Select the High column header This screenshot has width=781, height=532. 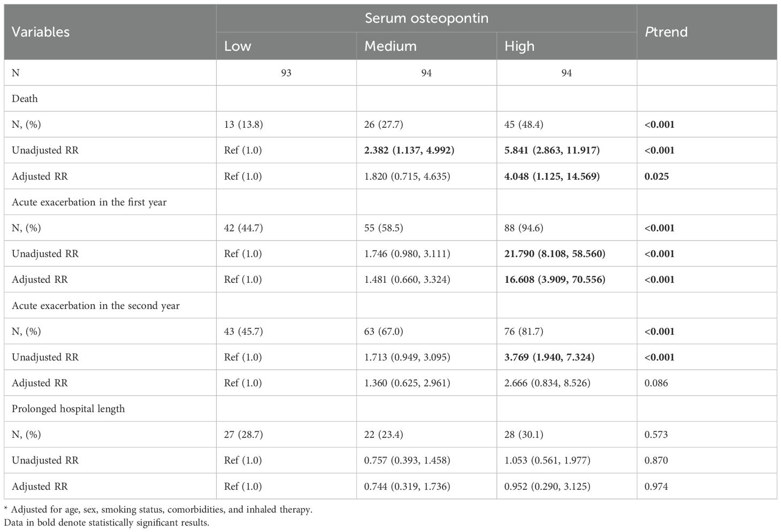[x=519, y=46]
